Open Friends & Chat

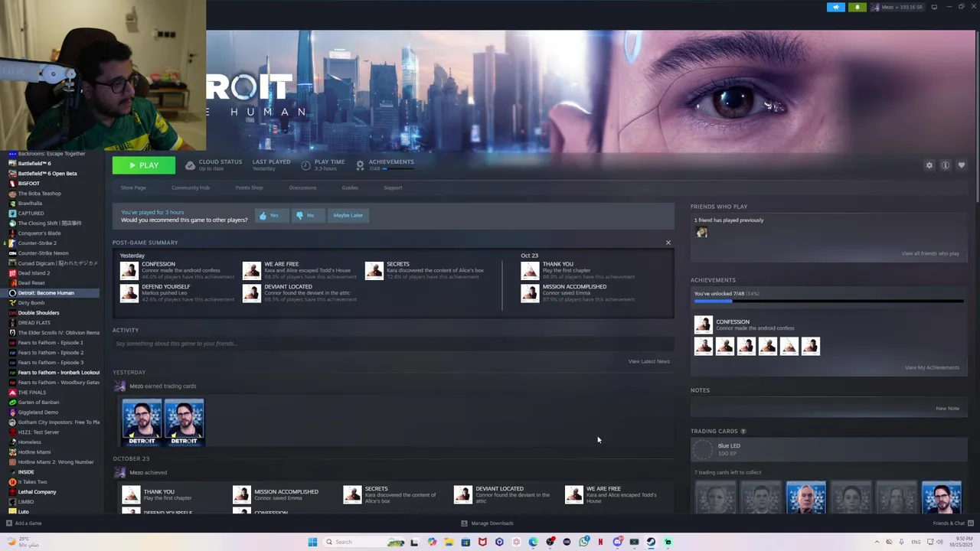point(952,523)
